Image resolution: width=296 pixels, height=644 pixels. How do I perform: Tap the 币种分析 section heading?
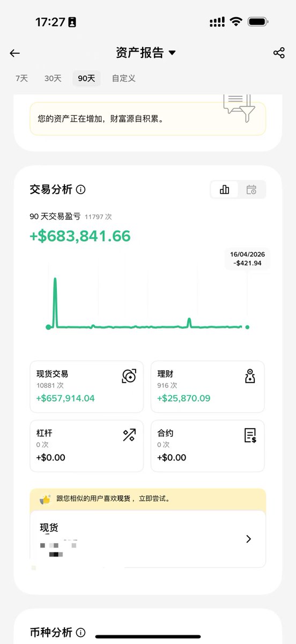coord(51,632)
